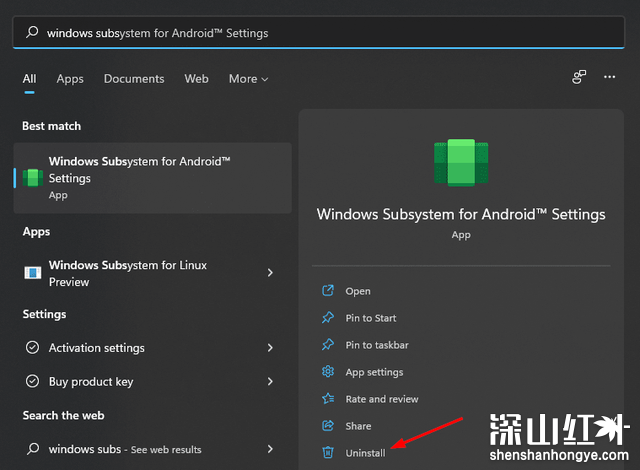This screenshot has height=470, width=640.
Task: Click the Pin to taskbar pin icon
Action: [x=328, y=344]
